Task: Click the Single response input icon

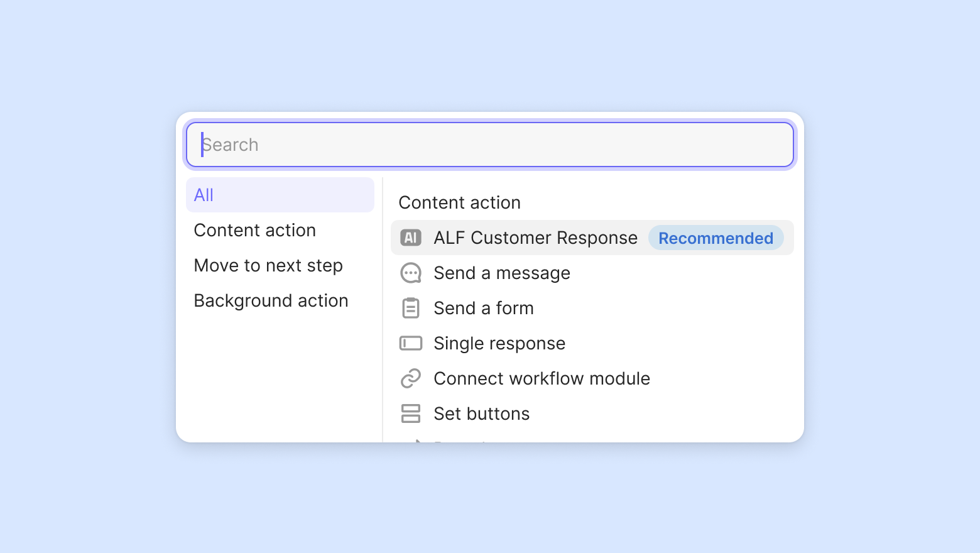Action: pyautogui.click(x=411, y=343)
